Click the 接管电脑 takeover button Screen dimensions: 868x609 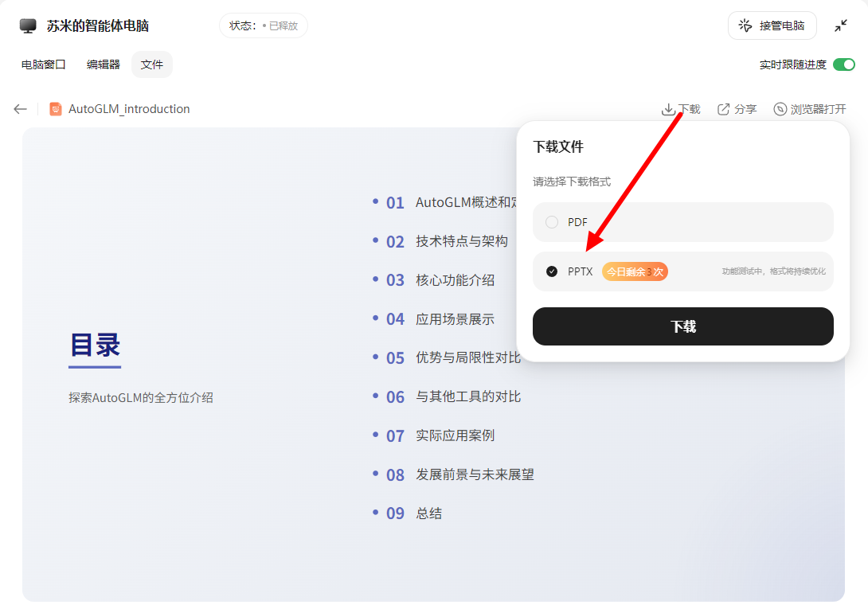(x=772, y=25)
